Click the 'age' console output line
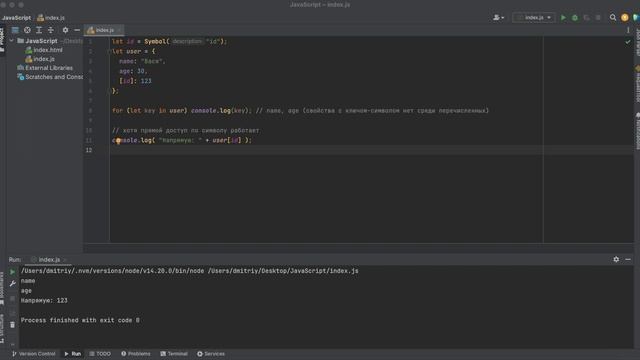Image resolution: width=640 pixels, height=360 pixels. click(x=26, y=291)
